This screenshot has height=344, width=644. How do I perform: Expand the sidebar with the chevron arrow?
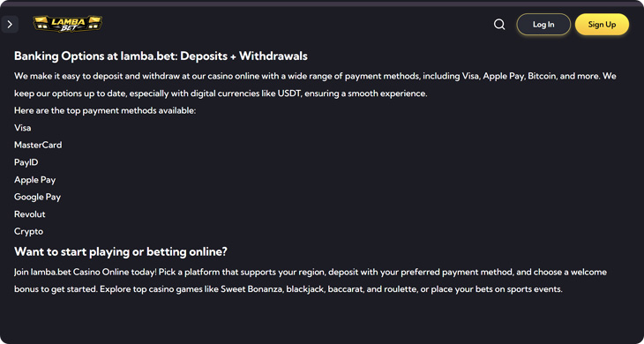click(x=10, y=24)
